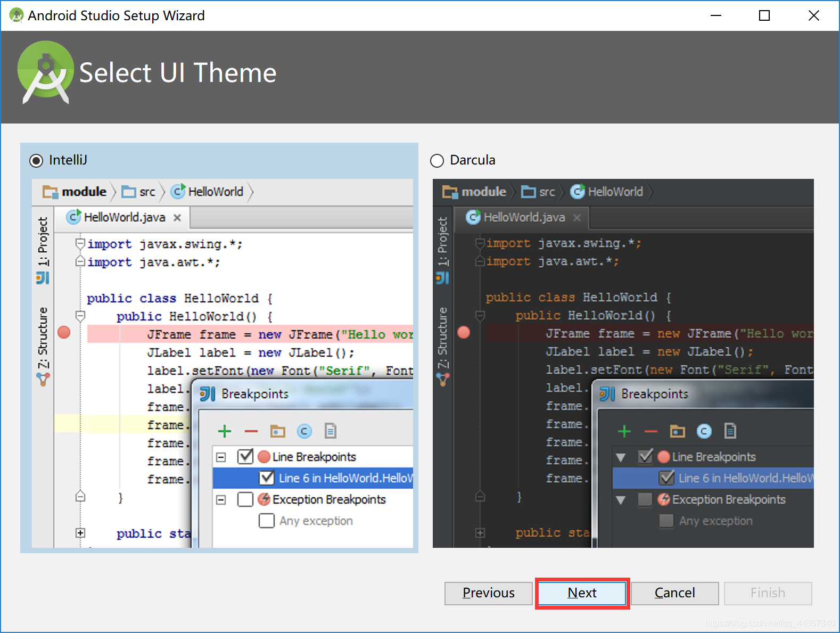The height and width of the screenshot is (633, 840).
Task: Expand folded 'public sta' block in IntelliJ preview
Action: (80, 533)
